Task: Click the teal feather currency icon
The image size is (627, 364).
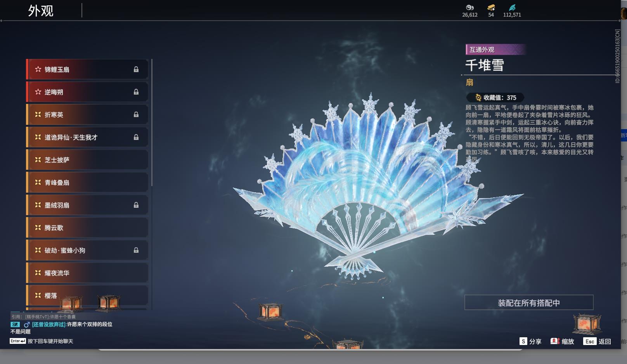Action: pyautogui.click(x=512, y=7)
